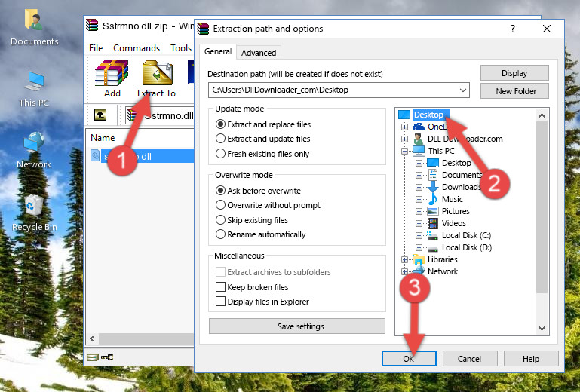Enable Keep broken files checkbox
Image resolution: width=580 pixels, height=392 pixels.
pyautogui.click(x=220, y=287)
